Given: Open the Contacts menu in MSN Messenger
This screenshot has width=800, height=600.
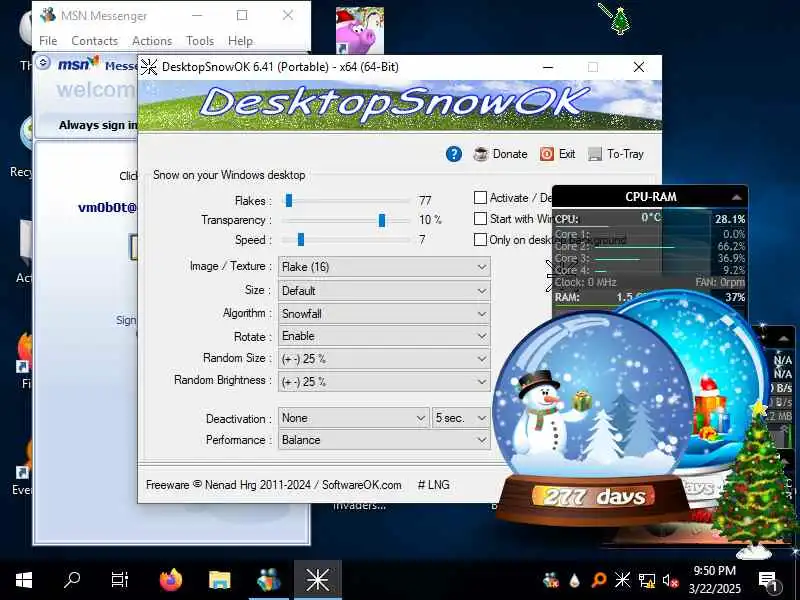Looking at the screenshot, I should (x=94, y=41).
